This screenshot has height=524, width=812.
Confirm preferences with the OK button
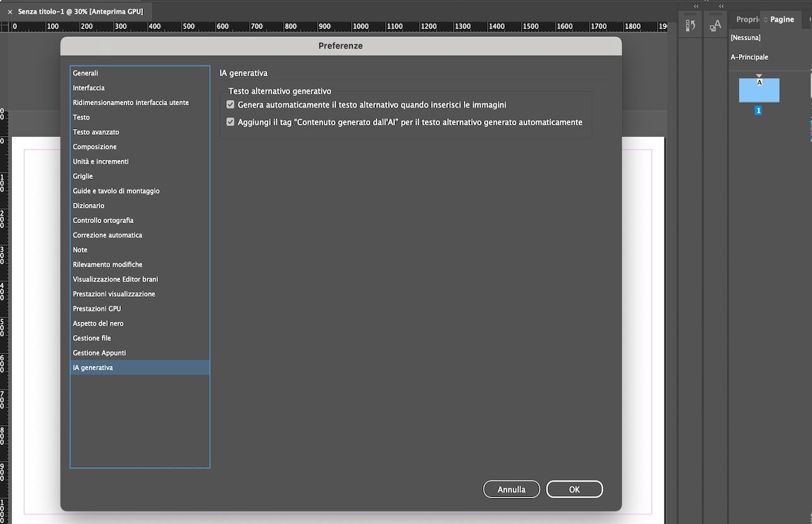(575, 489)
